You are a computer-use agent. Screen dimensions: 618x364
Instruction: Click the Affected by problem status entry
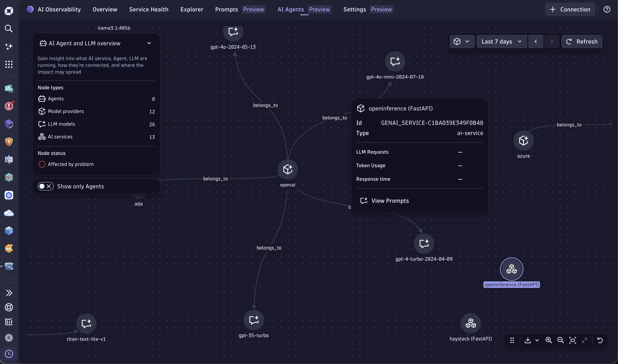66,164
